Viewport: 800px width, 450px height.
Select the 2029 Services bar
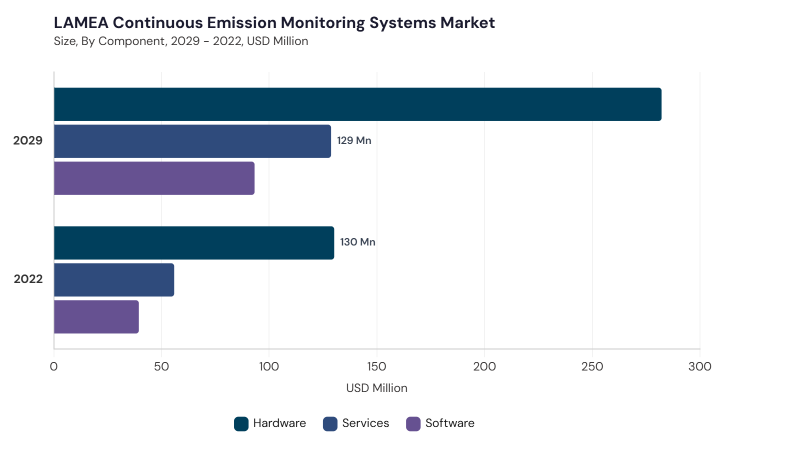click(192, 141)
